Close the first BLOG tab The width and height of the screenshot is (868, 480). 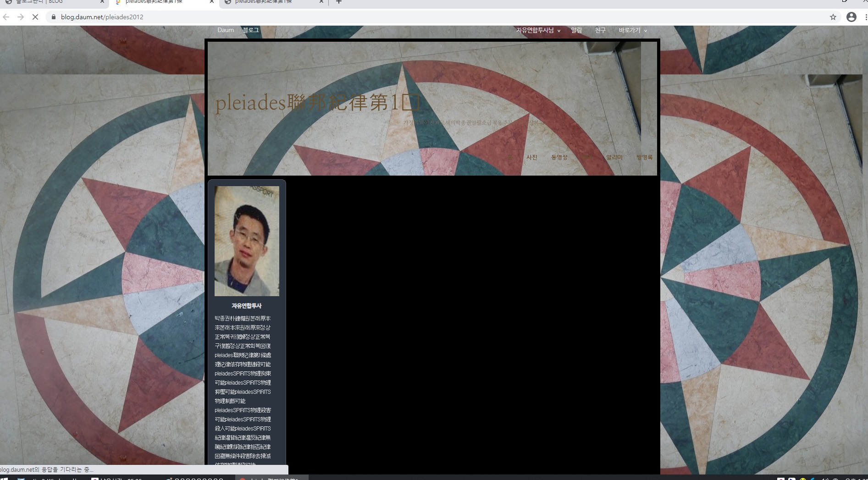coord(102,2)
